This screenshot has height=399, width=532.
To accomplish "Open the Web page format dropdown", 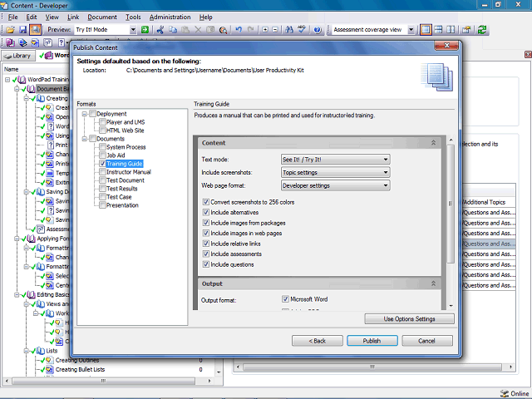I will pyautogui.click(x=336, y=185).
